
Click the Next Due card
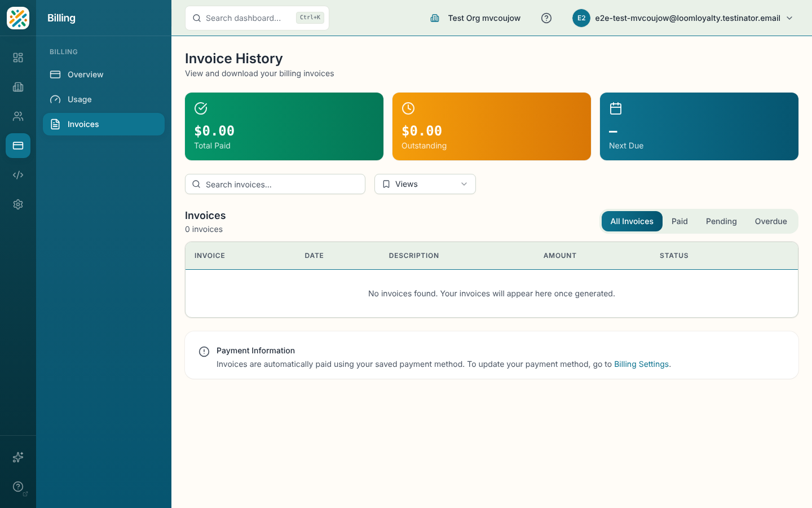[699, 126]
